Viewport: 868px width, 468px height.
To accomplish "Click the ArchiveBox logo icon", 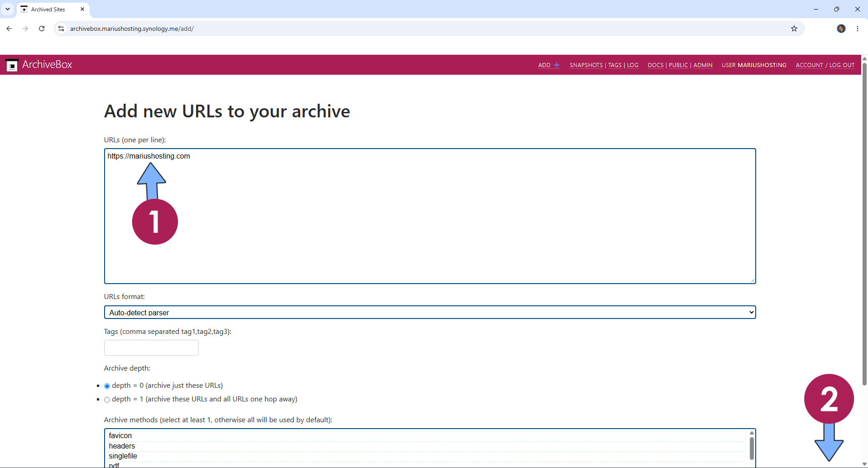I will [x=12, y=65].
